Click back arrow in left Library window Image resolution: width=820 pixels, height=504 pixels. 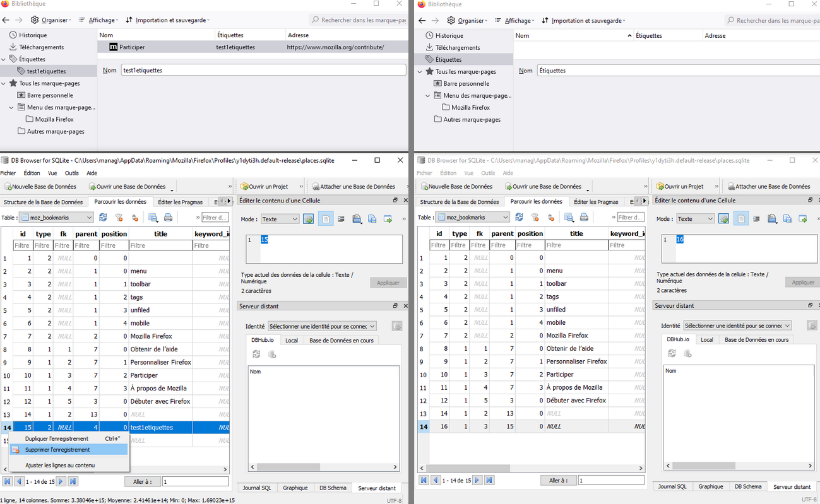[x=6, y=20]
